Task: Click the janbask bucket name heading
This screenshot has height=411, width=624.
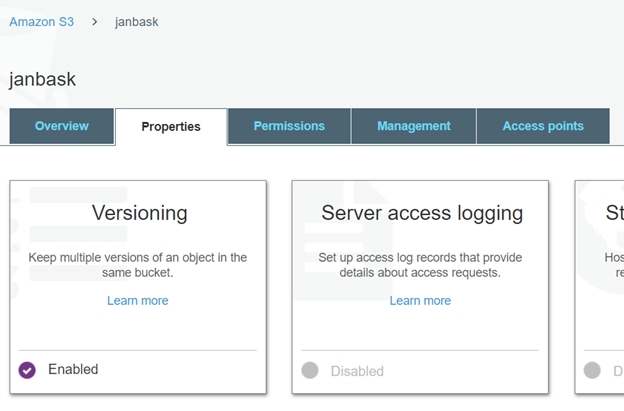Action: click(x=43, y=79)
